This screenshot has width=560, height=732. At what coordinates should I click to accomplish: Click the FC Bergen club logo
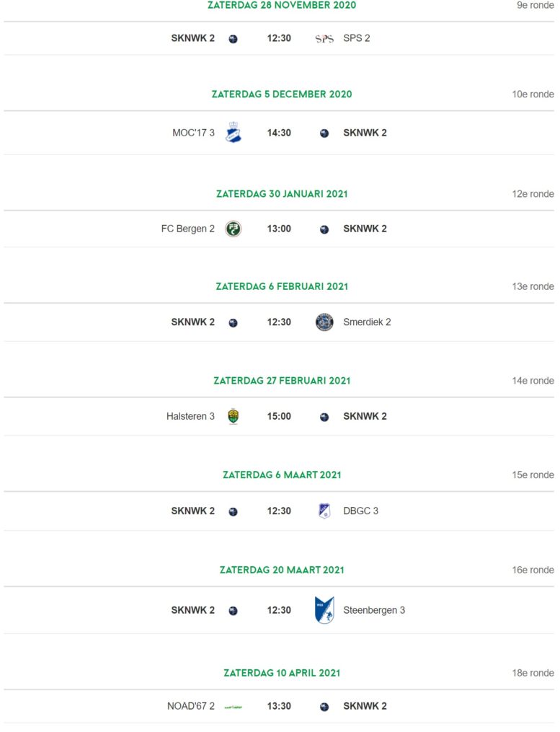coord(234,229)
